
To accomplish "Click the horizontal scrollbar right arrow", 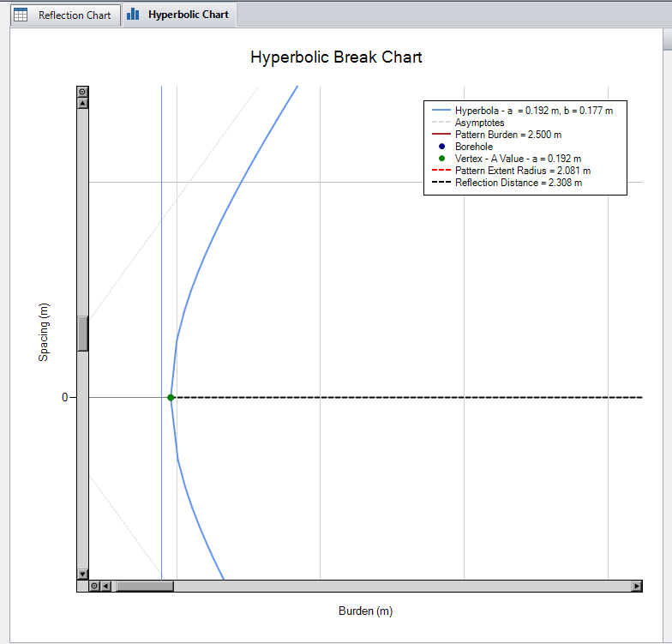I will pos(637,586).
